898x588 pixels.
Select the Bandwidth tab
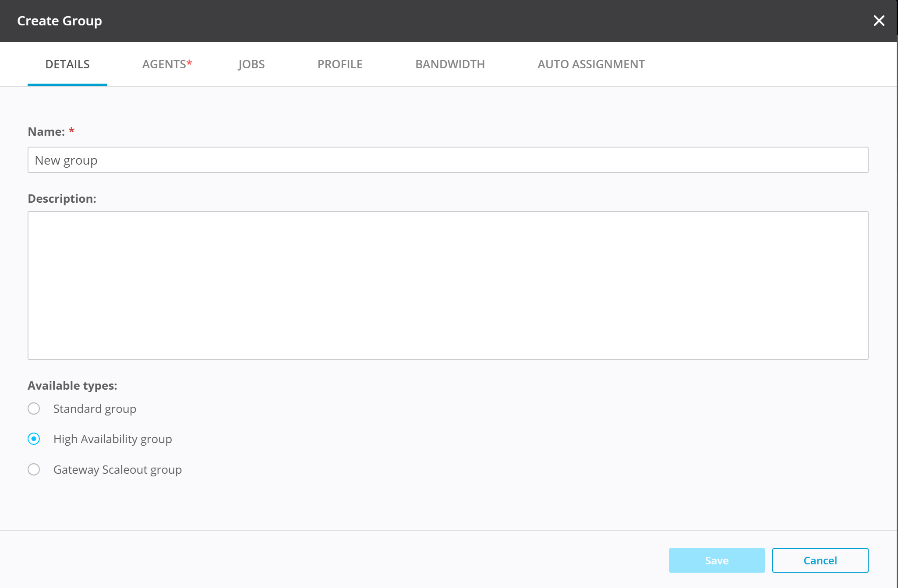tap(450, 64)
